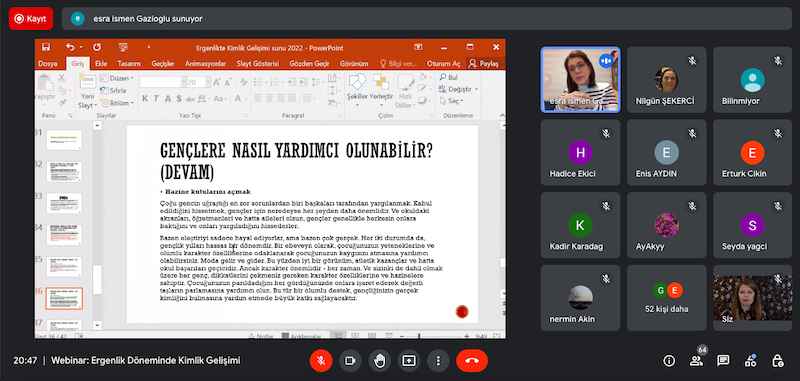Viewport: 800px width, 381px height.
Task: Open host controls lock icon
Action: coord(778,361)
